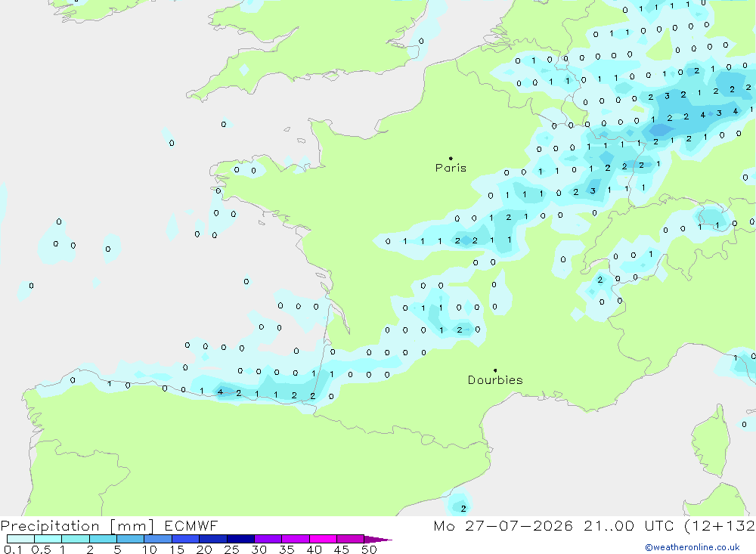Click the purple 30 legend swatch

click(x=268, y=539)
